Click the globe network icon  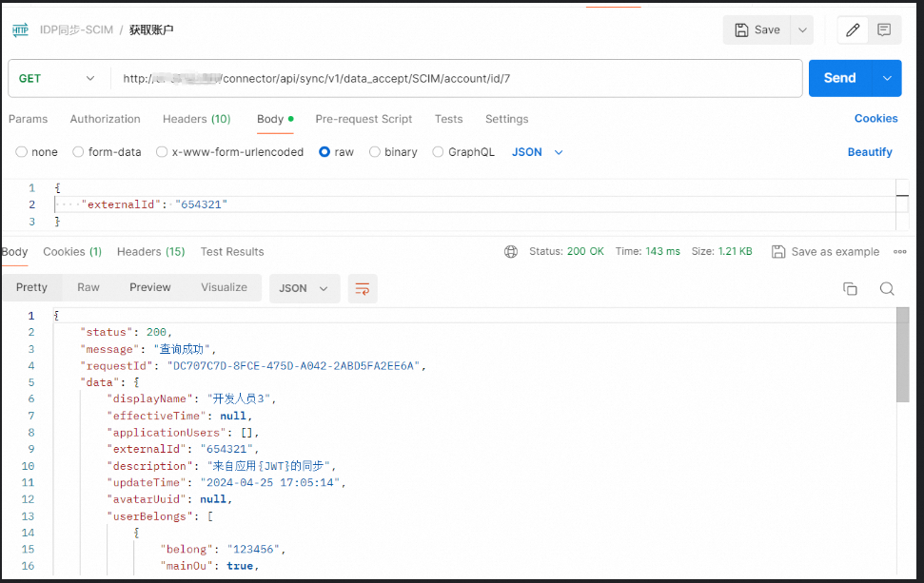coord(511,252)
